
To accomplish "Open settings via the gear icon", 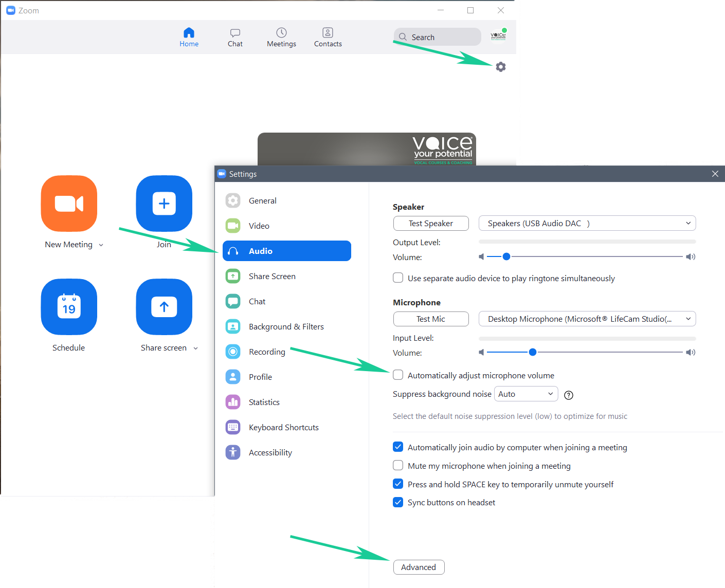I will 501,67.
